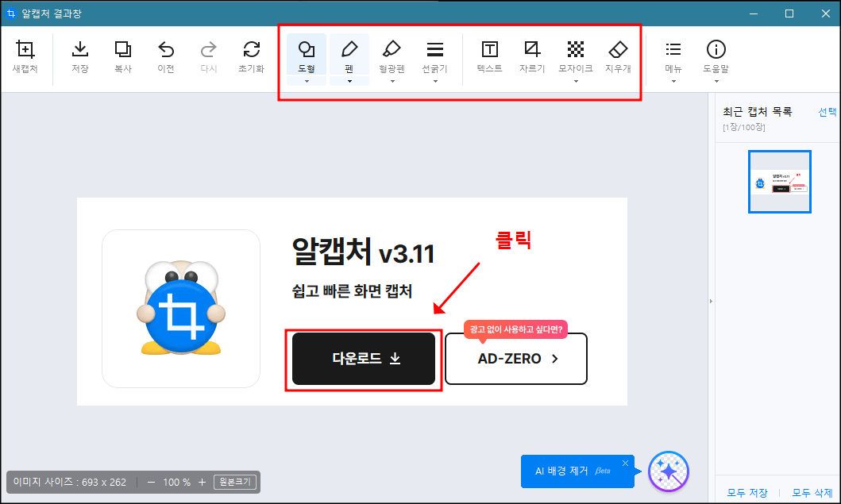Screen dimensions: 841x504
Task: Select the 지우개 eraser tool
Action: point(618,56)
